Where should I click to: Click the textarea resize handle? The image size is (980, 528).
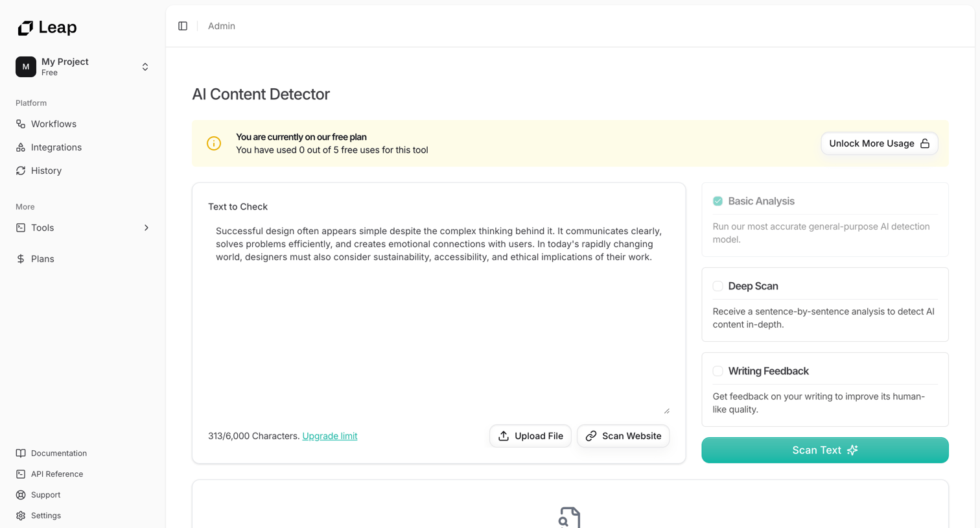coord(666,411)
